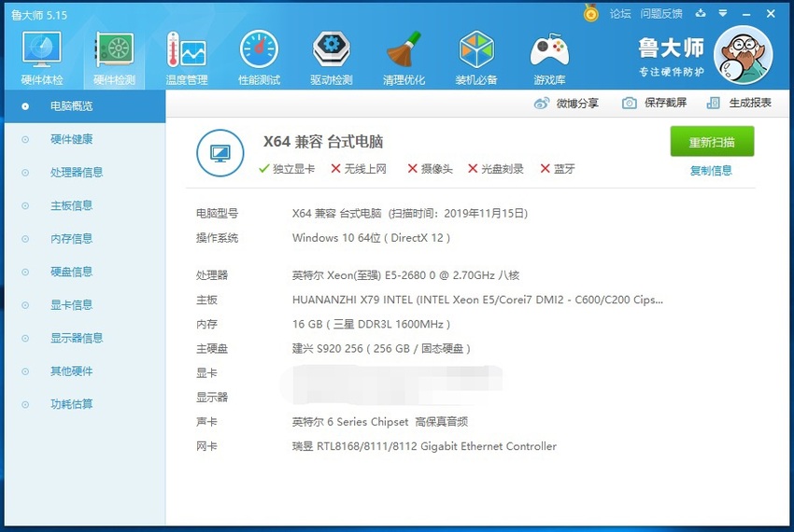Click 保存截屏 camera screenshot button
Viewport: 794px width, 532px height.
coord(654,103)
